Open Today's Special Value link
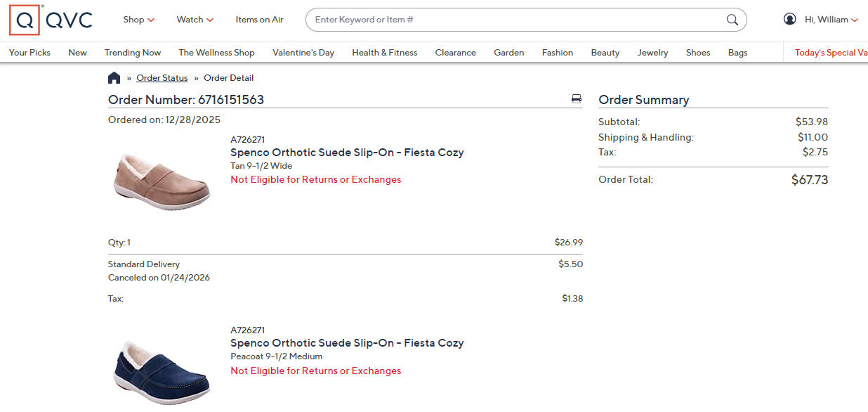Screen dimensions: 868x412 tap(830, 53)
